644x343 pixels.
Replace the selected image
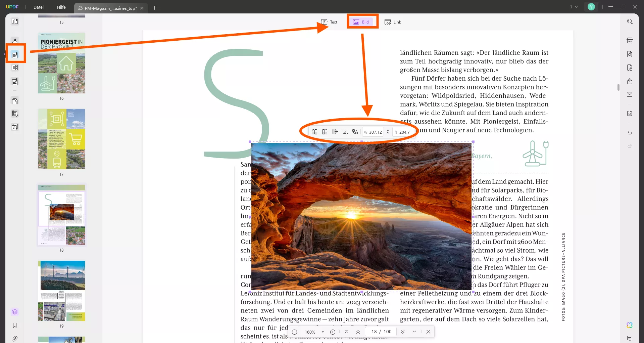355,132
